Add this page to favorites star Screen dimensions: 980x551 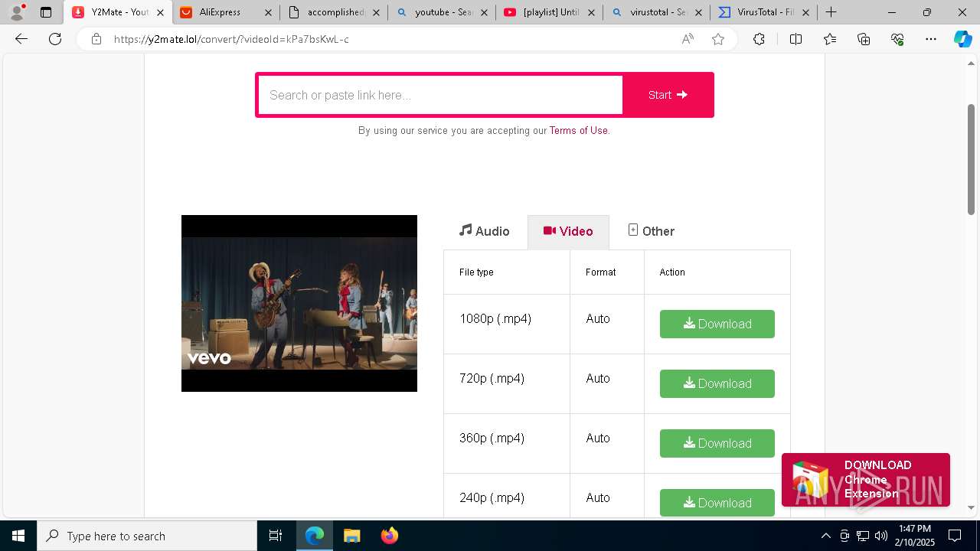tap(718, 39)
